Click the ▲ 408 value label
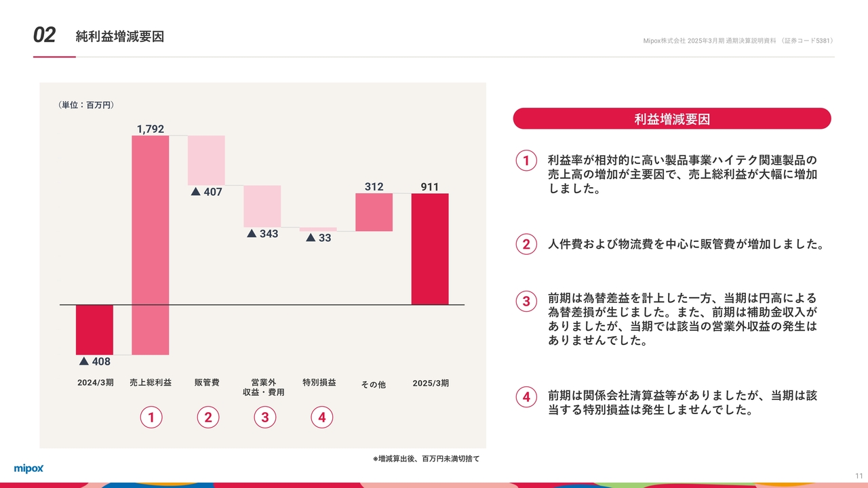 94,361
